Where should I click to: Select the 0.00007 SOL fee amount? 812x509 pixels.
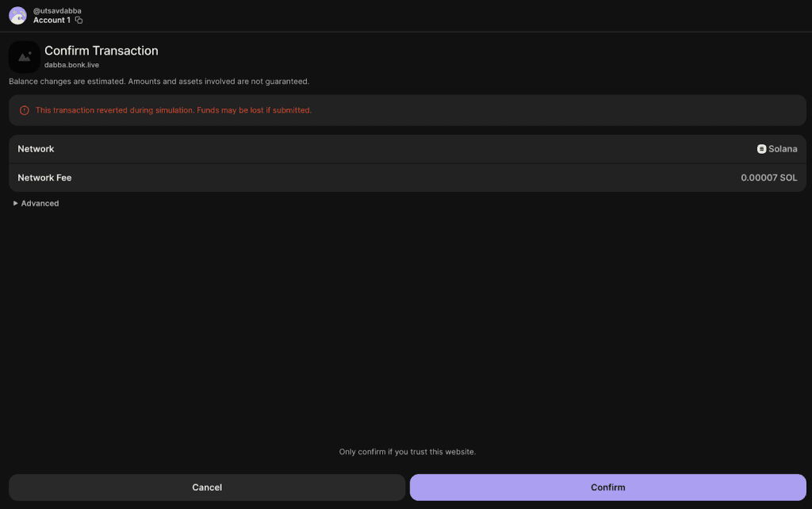(x=768, y=178)
